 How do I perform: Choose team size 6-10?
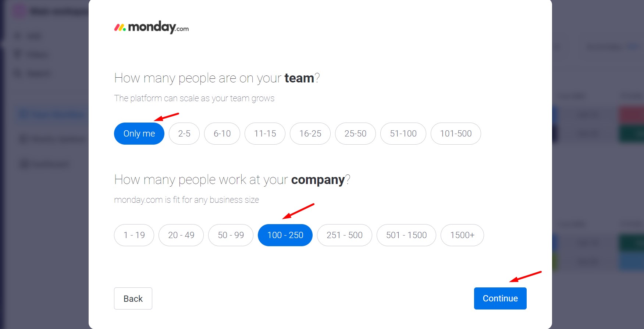point(222,134)
